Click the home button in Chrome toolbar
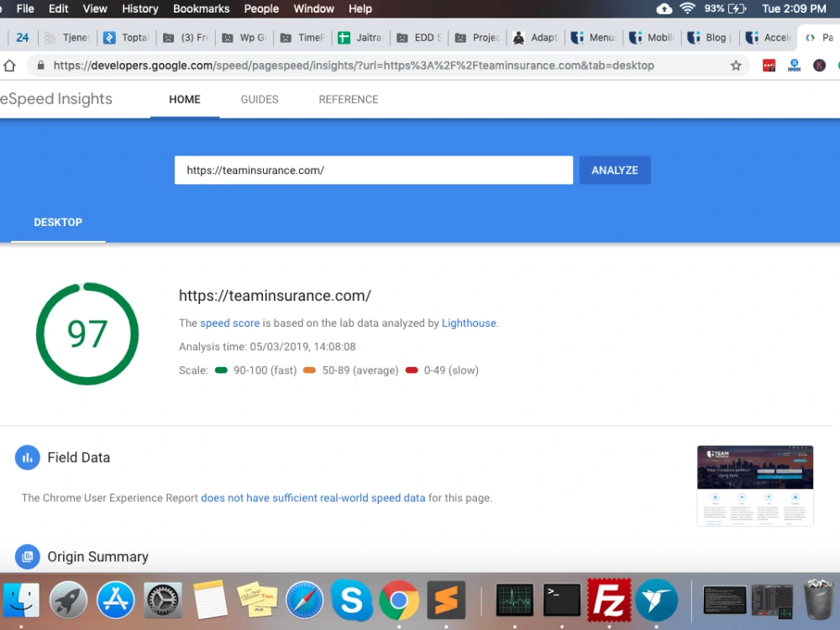 [9, 66]
